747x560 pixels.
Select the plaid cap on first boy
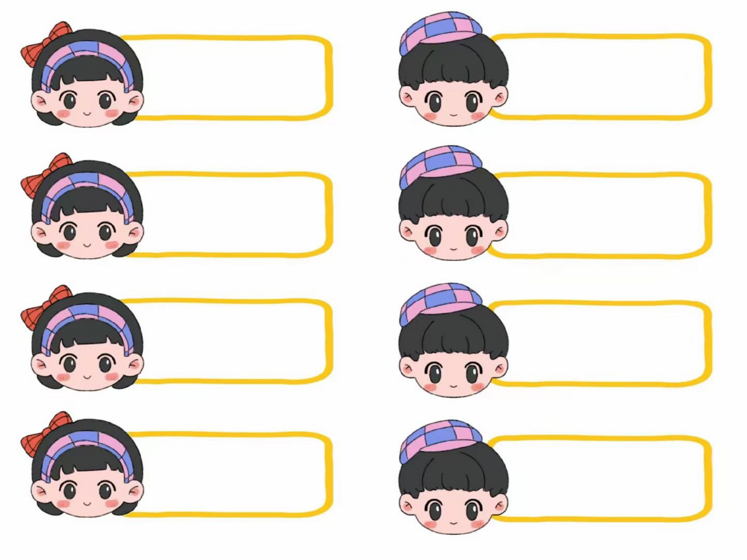(440, 34)
